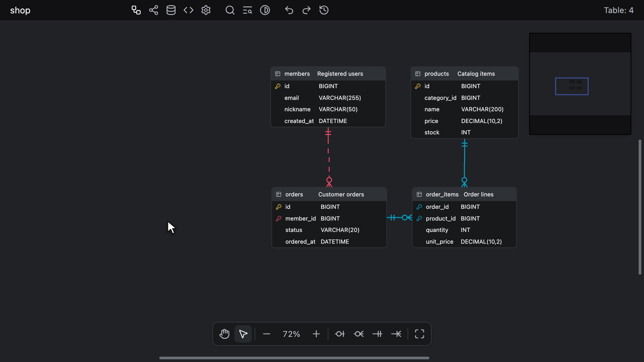Select the hand pan tool

coord(224,334)
